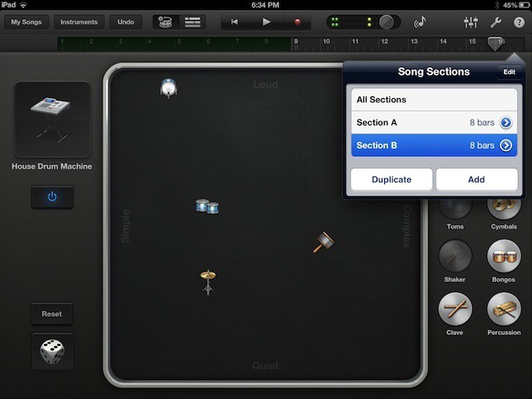Image resolution: width=532 pixels, height=399 pixels.
Task: Tap the dice randomize icon
Action: 52,352
